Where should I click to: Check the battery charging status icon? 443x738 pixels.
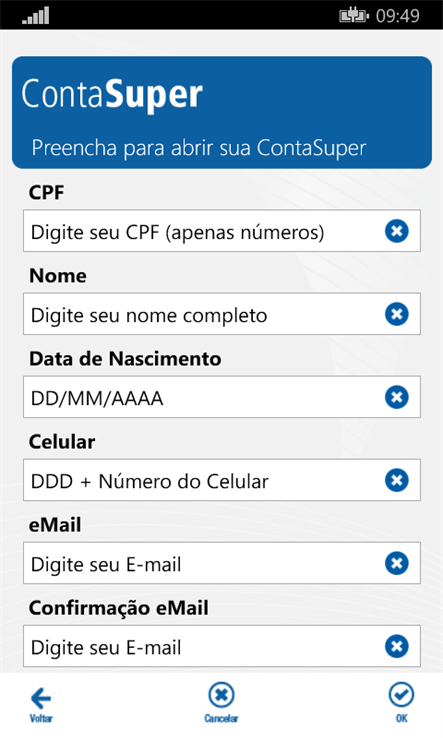(x=354, y=16)
